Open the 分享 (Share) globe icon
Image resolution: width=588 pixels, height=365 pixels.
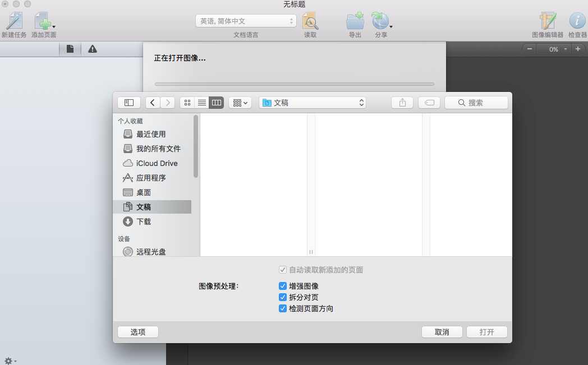pyautogui.click(x=381, y=22)
